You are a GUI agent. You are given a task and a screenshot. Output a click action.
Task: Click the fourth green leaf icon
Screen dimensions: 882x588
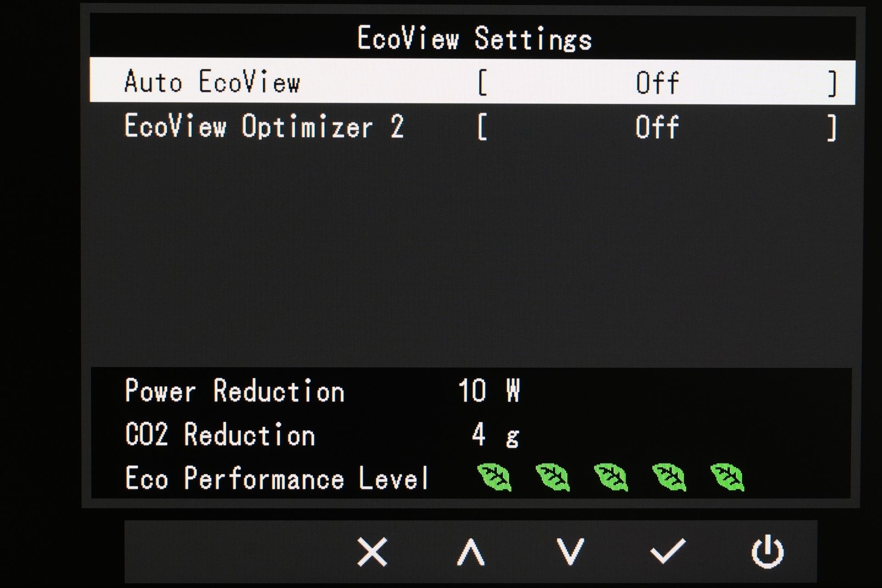[x=669, y=477]
